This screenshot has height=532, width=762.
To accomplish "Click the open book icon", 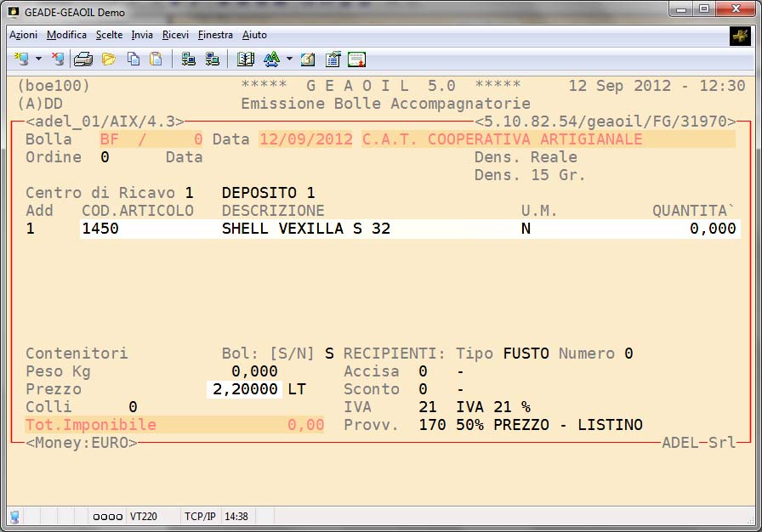I will coord(246,59).
